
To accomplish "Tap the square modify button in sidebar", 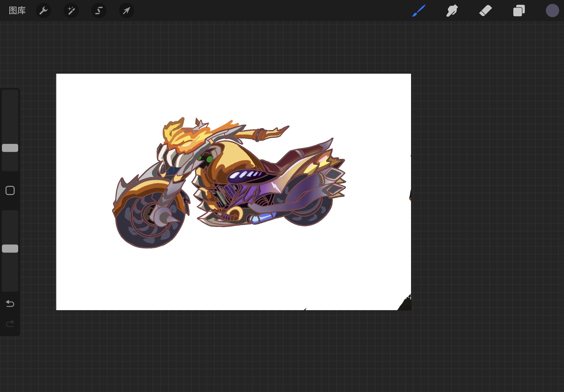I will 10,191.
